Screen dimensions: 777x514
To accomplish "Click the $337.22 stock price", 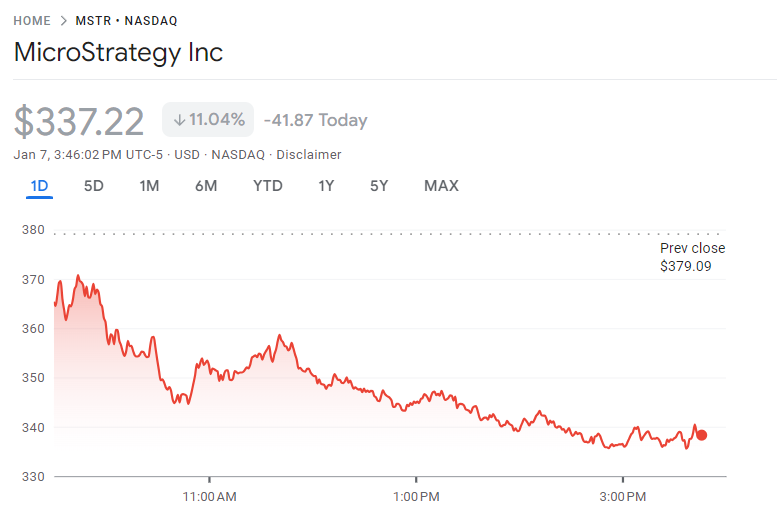I will [79, 121].
